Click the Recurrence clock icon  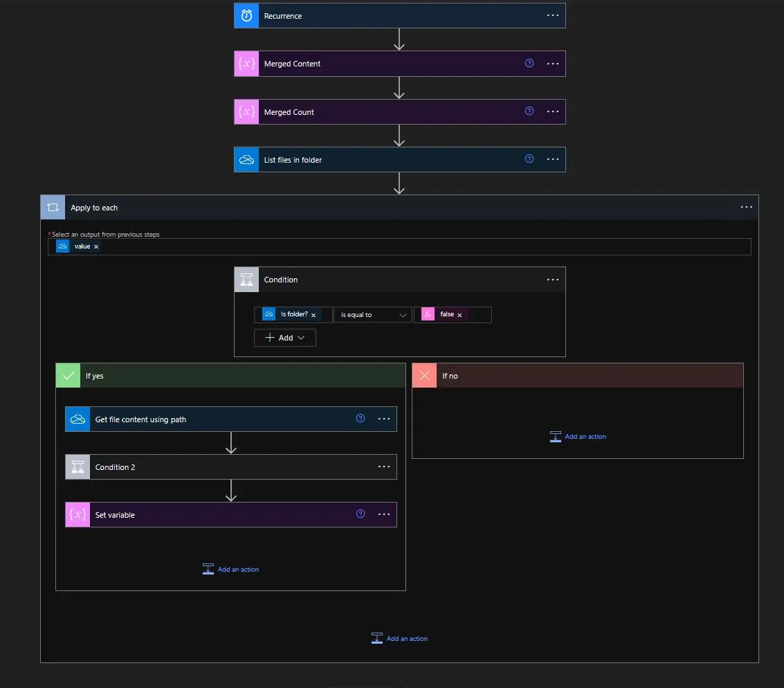pyautogui.click(x=246, y=15)
